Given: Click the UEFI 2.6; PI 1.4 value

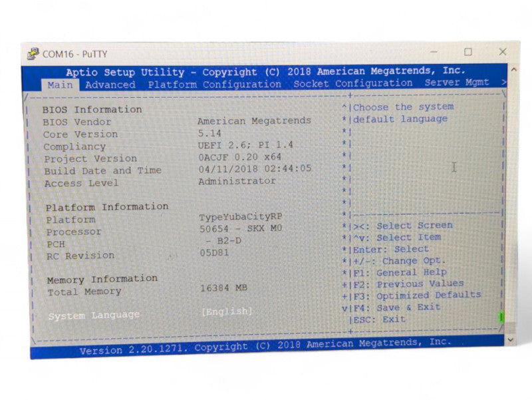Looking at the screenshot, I should pyautogui.click(x=245, y=145).
